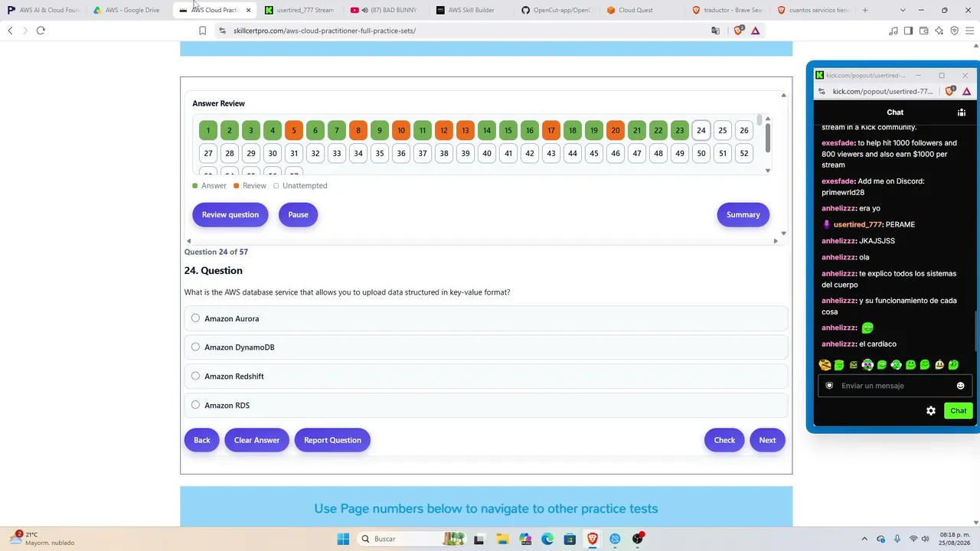The image size is (980, 551).
Task: Open the test Summary
Action: click(x=743, y=215)
